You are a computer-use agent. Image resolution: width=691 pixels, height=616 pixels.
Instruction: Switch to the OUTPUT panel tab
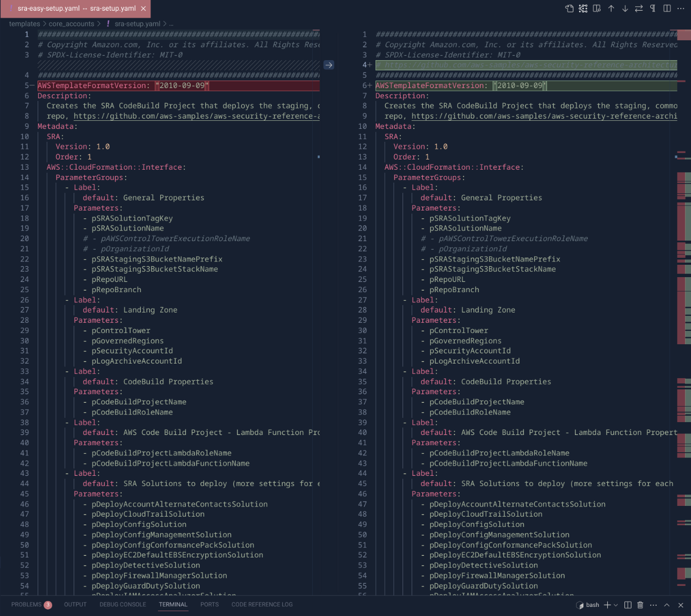[75, 604]
